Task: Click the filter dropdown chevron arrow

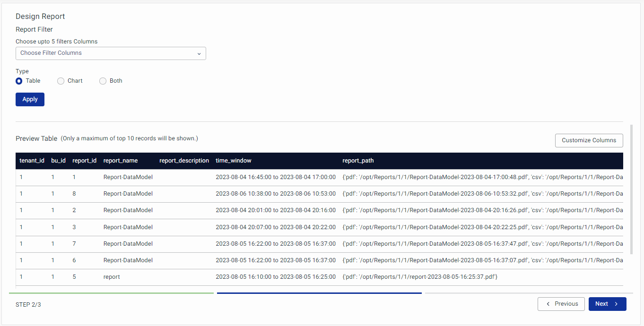Action: [199, 54]
